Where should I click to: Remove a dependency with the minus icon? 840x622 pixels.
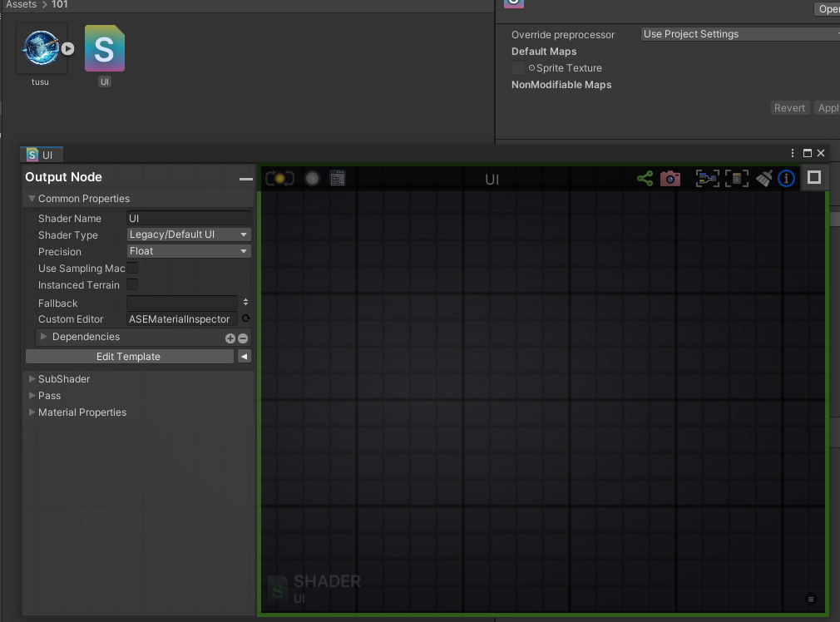click(243, 338)
